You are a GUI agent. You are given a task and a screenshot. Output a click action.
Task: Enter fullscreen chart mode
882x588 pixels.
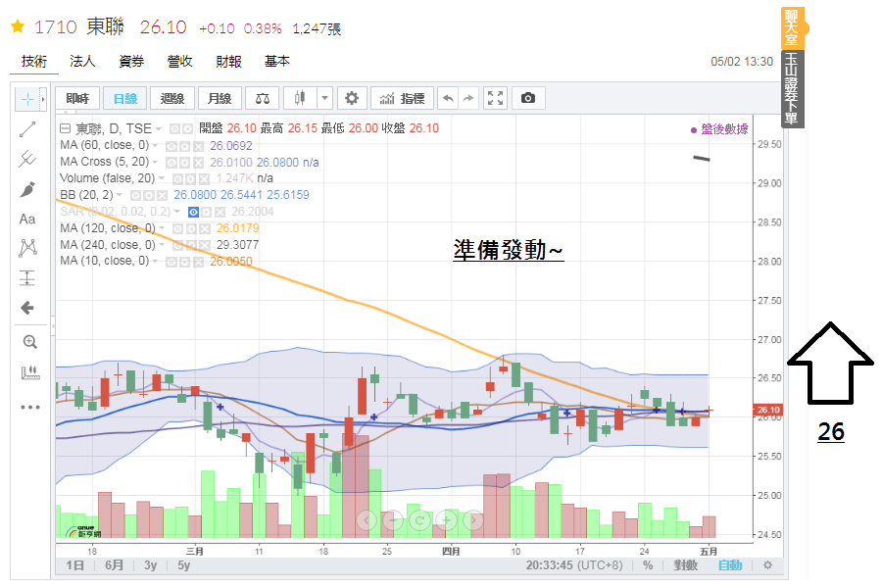(495, 98)
